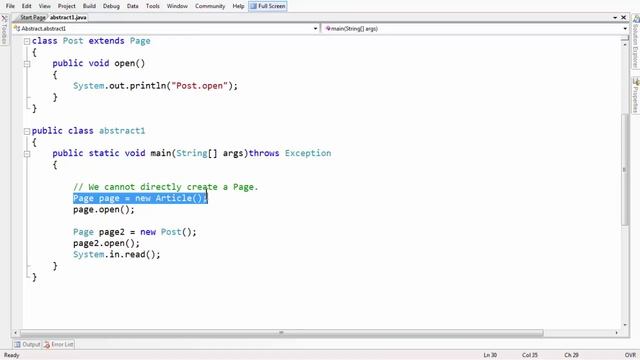Open the active files dropdown arrow

(x=615, y=18)
